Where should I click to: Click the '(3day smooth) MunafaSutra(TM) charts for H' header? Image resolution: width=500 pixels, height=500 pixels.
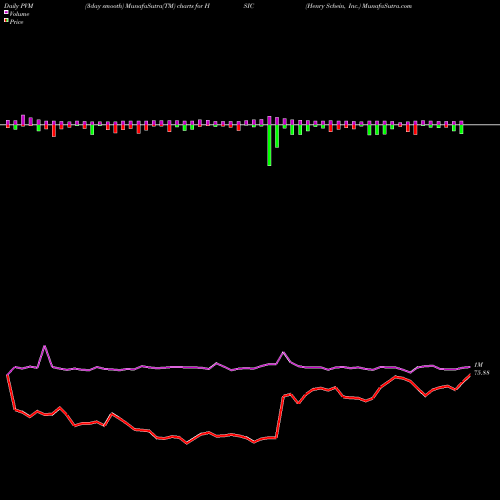[x=147, y=6]
